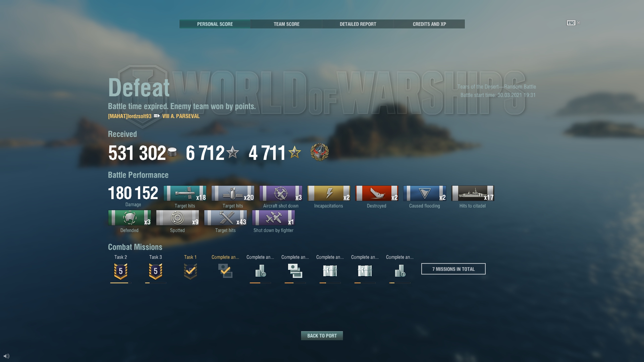644x362 pixels.
Task: Click the Incapacitations ribbon icon
Action: pyautogui.click(x=329, y=193)
